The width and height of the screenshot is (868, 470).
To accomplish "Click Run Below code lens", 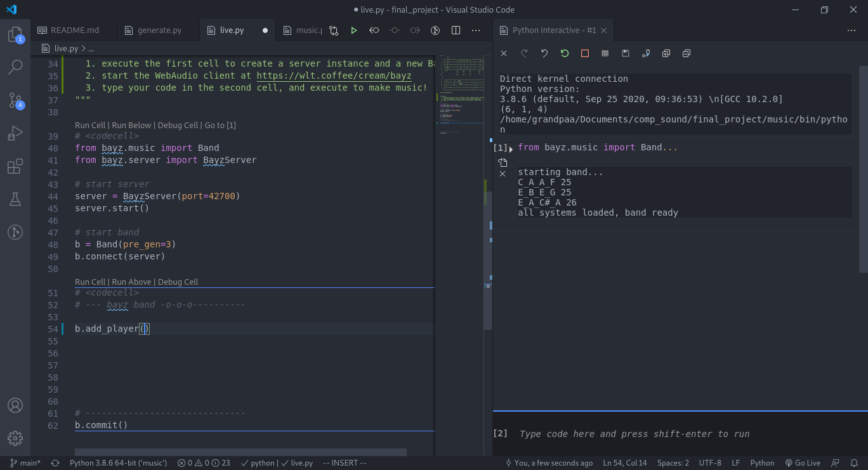I will (x=131, y=125).
